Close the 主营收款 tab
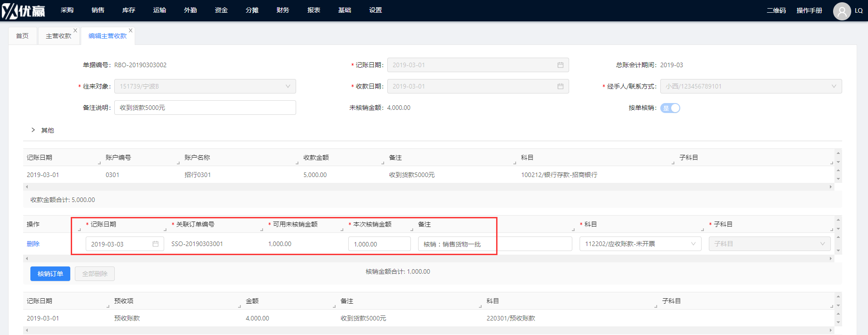The image size is (868, 335). point(75,30)
